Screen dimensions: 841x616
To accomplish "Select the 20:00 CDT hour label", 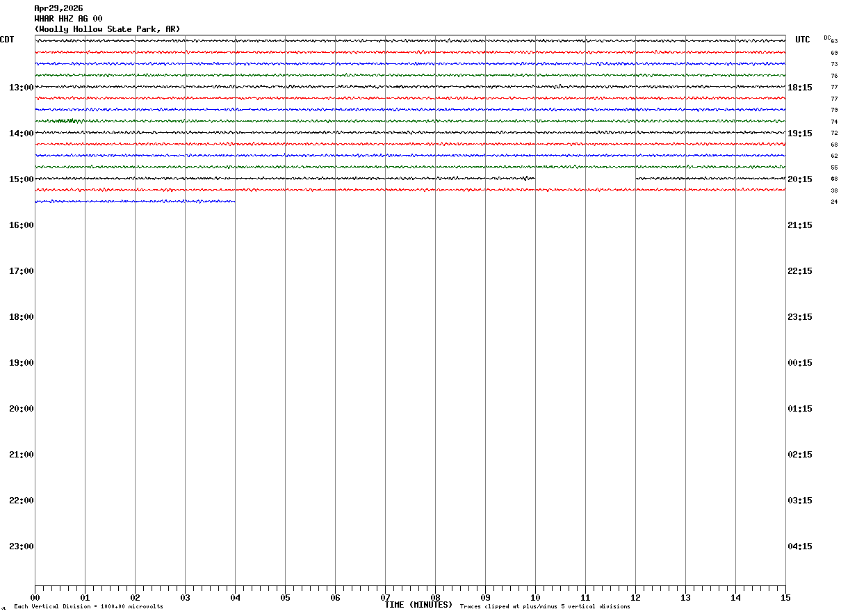I will (22, 409).
